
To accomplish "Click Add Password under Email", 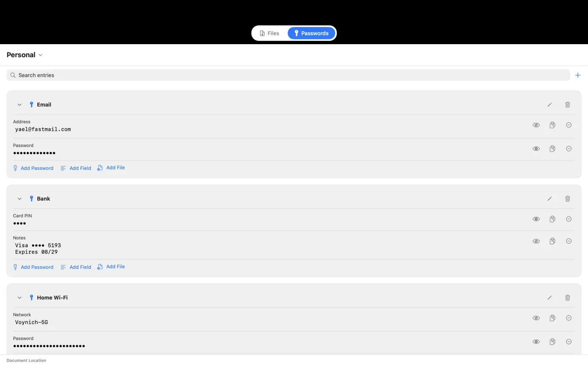I will pyautogui.click(x=33, y=168).
